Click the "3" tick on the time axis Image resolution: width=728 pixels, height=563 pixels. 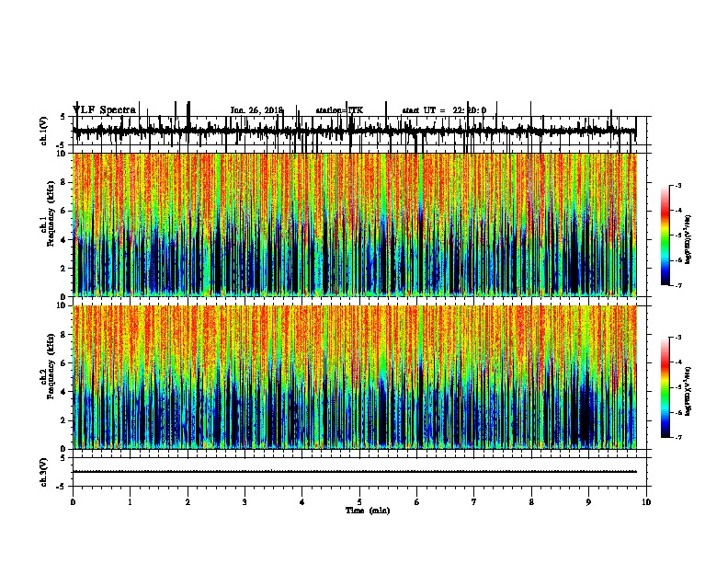pyautogui.click(x=245, y=502)
